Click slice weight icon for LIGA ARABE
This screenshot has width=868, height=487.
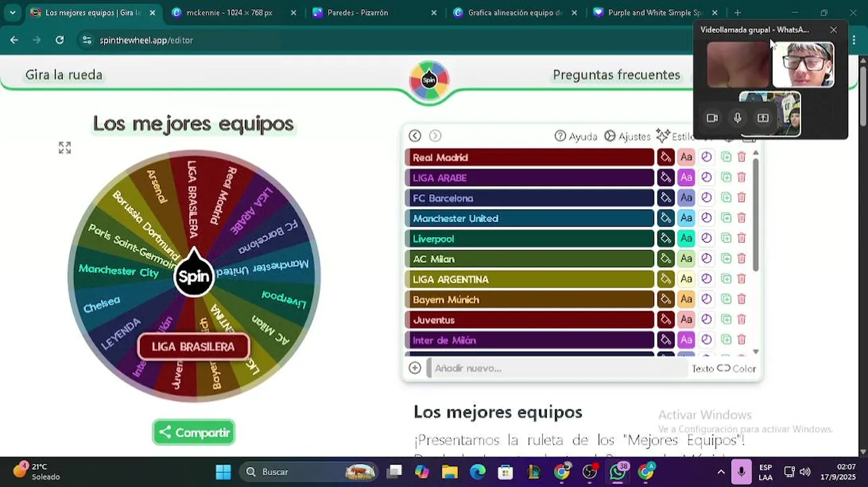point(706,177)
